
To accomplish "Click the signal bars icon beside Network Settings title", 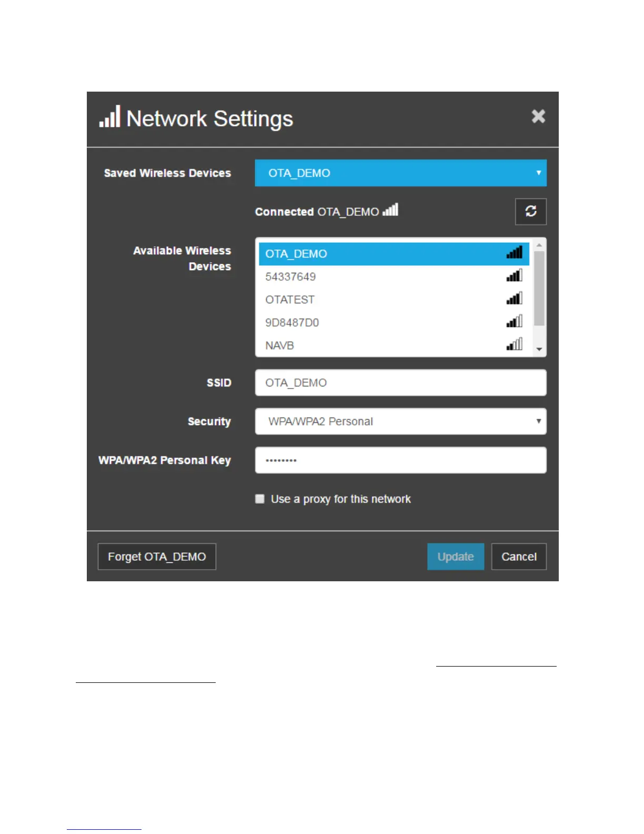I will click(110, 116).
